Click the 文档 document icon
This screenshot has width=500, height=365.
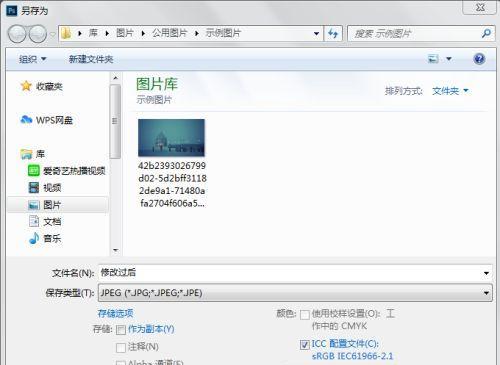34,221
